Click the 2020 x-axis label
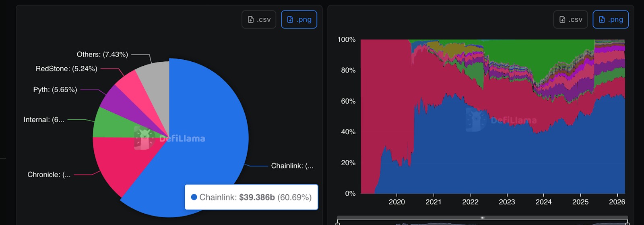Viewport: 644px width, 225px height. 397,202
